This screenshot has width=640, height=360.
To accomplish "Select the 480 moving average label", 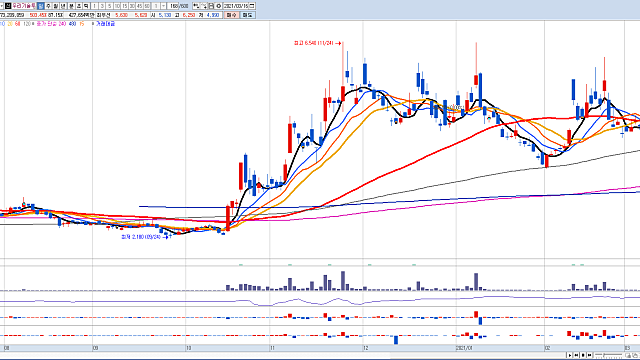I will pyautogui.click(x=72, y=24).
